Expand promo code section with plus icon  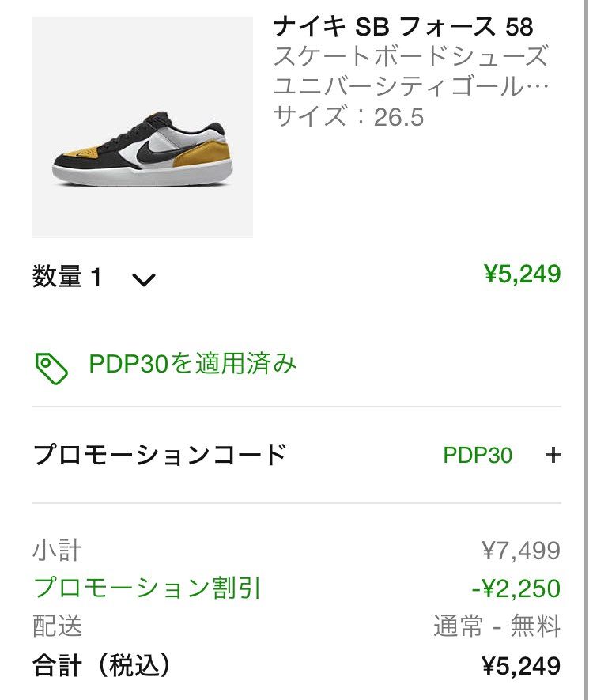pyautogui.click(x=553, y=455)
